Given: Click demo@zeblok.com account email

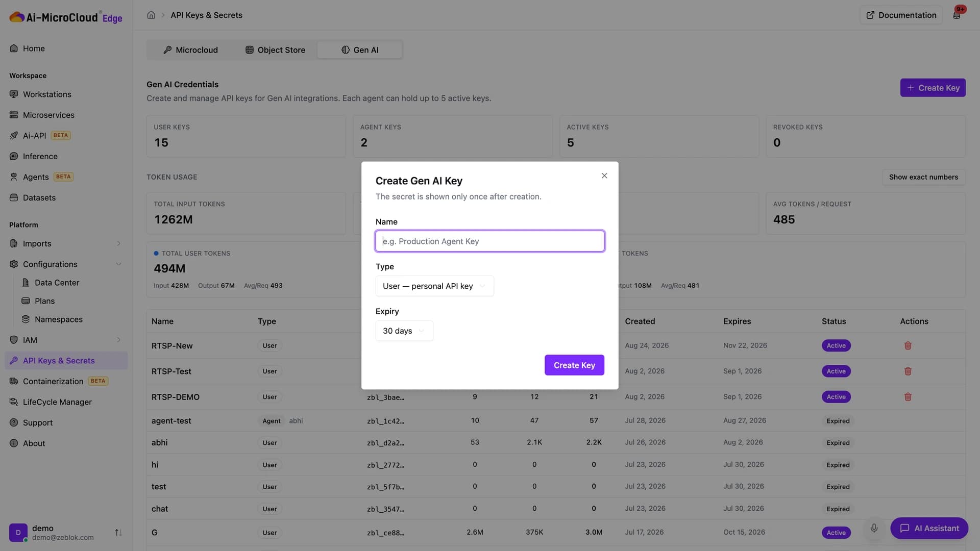Looking at the screenshot, I should click(63, 538).
